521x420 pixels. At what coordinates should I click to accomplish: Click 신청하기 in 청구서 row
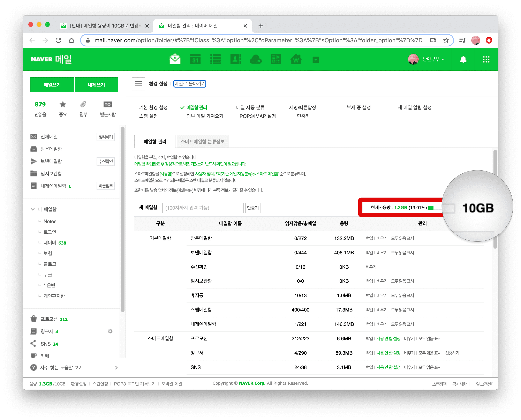[x=452, y=353]
